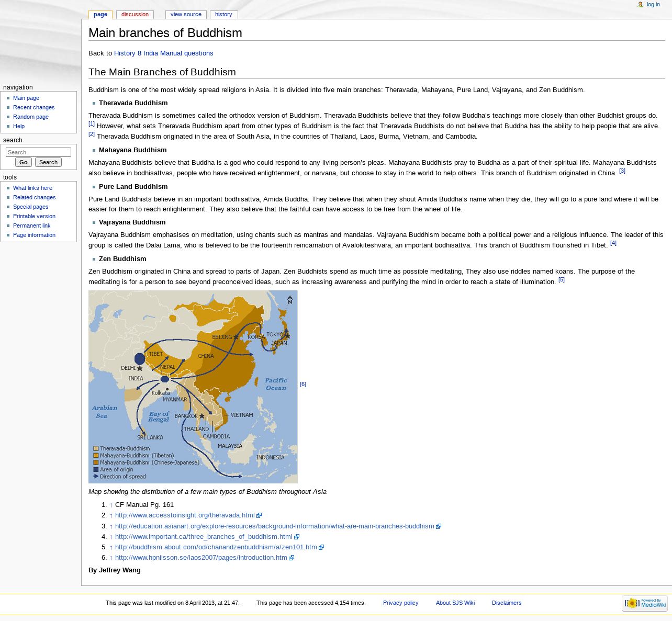Open Related changes tool
The width and height of the screenshot is (672, 621).
(x=35, y=197)
